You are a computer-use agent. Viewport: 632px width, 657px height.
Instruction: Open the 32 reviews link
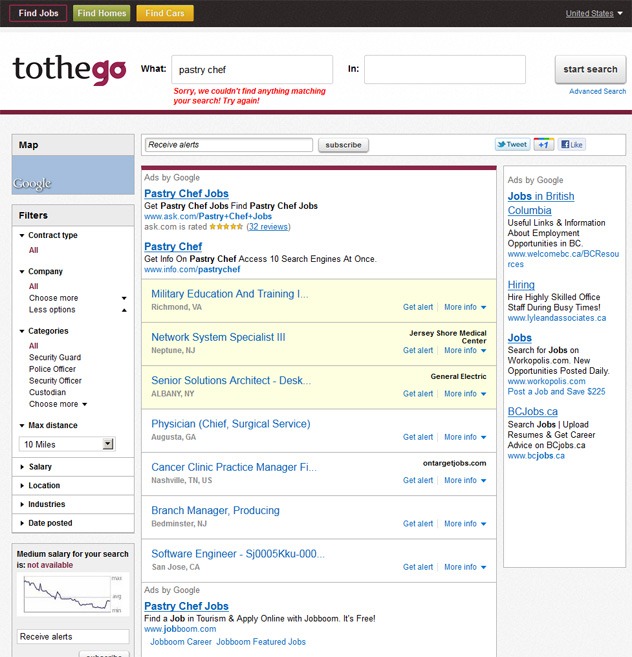click(x=268, y=227)
